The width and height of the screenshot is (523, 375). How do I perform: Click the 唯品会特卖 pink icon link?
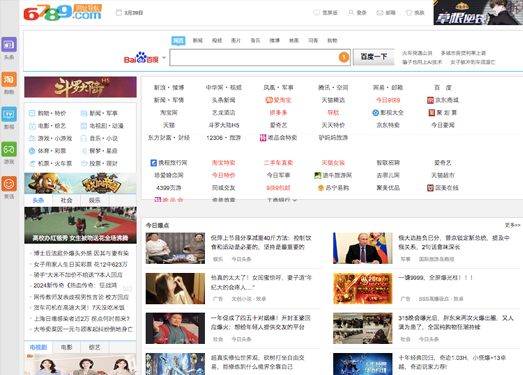[x=278, y=137]
